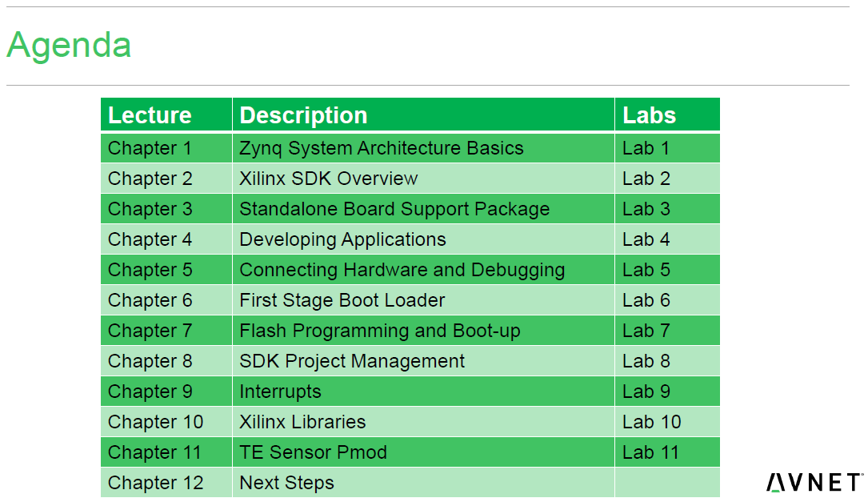Viewport: 868px width, 502px height.
Task: Select the "Chapter 8" cell
Action: (x=166, y=361)
